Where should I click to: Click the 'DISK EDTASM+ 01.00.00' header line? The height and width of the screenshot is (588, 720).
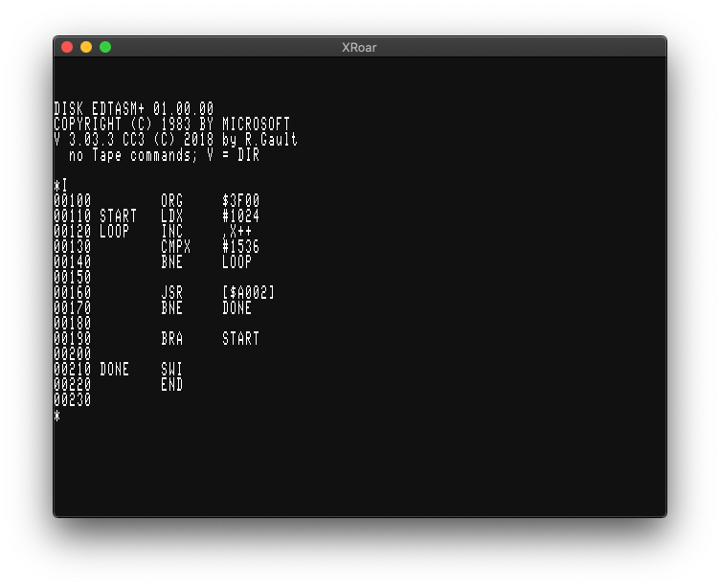coord(134,109)
